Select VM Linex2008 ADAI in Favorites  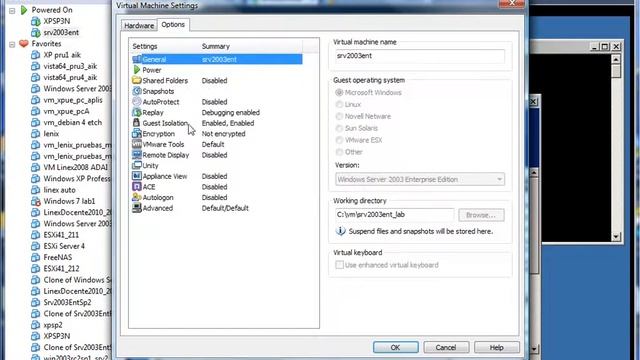(x=76, y=167)
